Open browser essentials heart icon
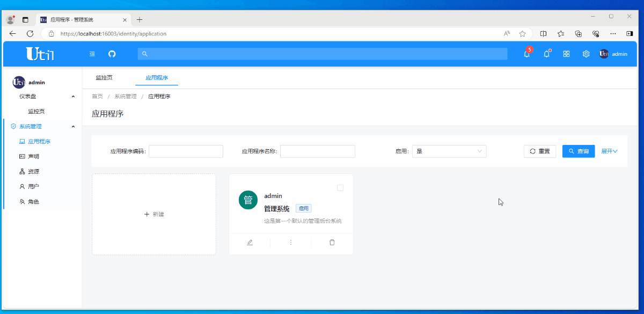644x314 pixels. tap(596, 33)
